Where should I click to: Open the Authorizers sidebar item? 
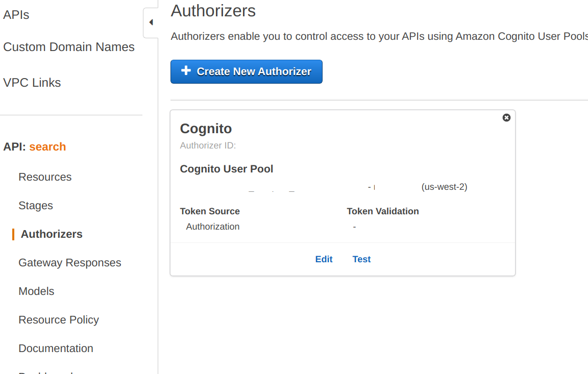(x=52, y=234)
